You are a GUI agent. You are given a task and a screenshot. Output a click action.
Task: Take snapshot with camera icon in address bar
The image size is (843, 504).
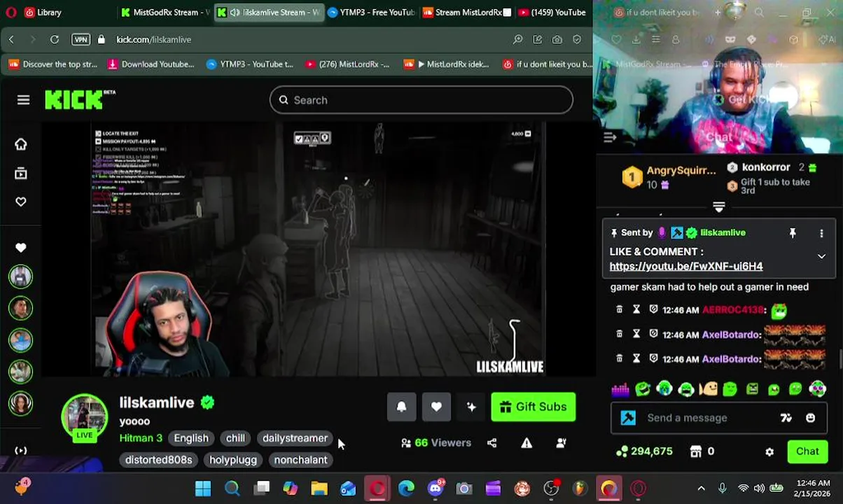pos(557,39)
